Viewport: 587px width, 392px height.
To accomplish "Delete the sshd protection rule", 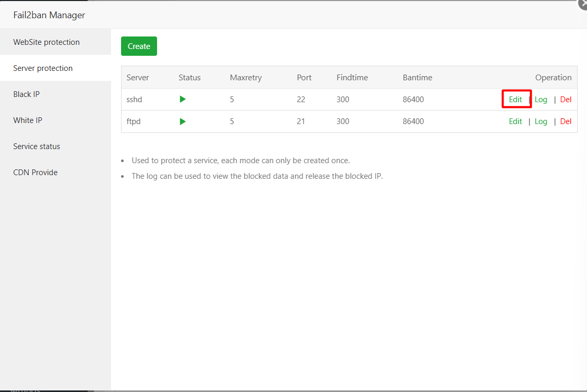I will tap(566, 99).
